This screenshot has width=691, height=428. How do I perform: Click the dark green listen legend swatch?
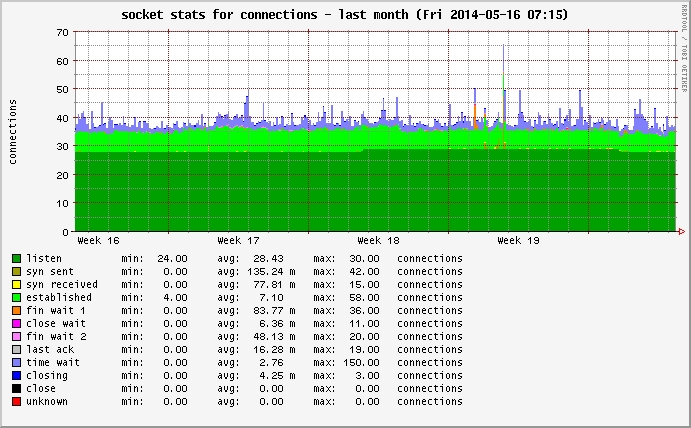pos(16,258)
